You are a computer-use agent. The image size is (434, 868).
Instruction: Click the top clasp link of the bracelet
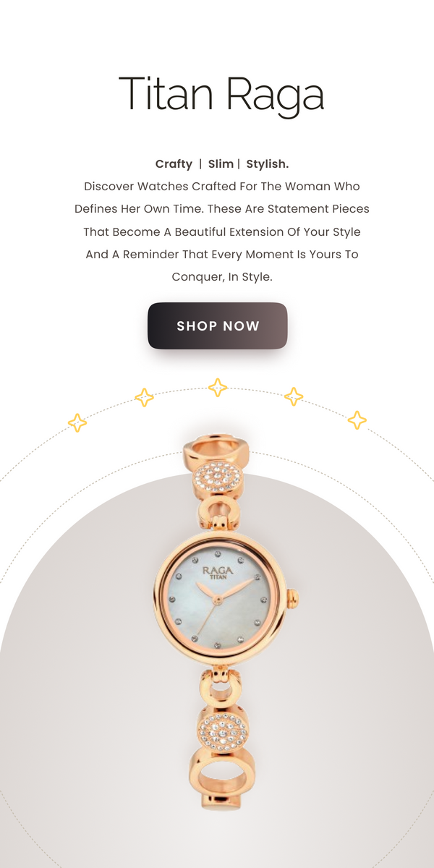[x=216, y=453]
